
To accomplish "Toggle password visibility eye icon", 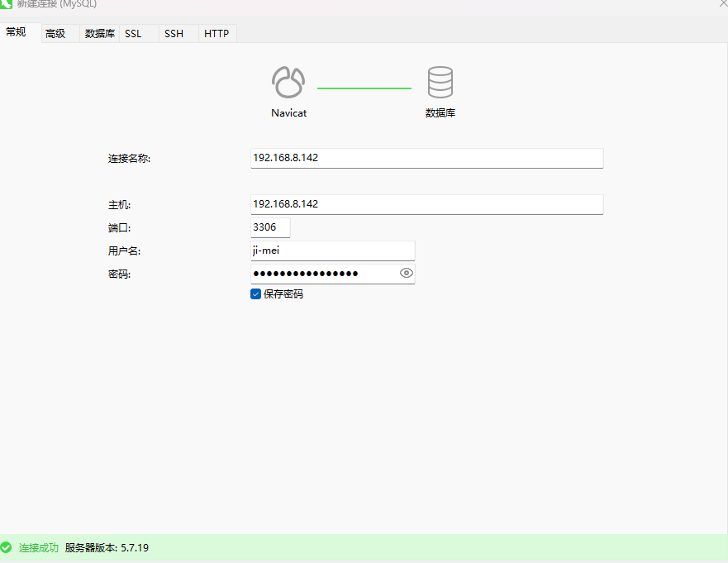I will (x=407, y=273).
